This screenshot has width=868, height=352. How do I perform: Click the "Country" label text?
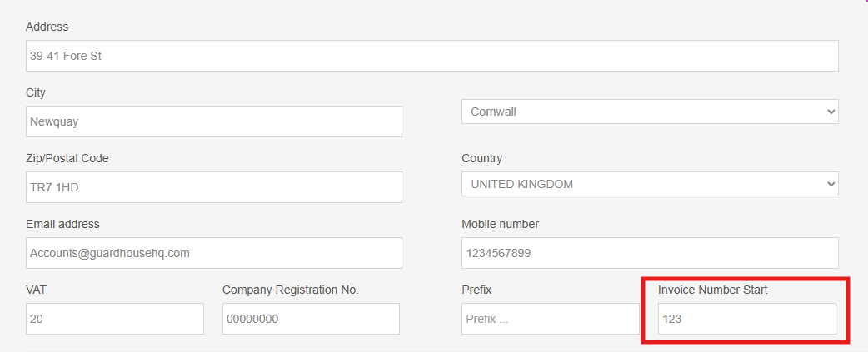coord(481,159)
